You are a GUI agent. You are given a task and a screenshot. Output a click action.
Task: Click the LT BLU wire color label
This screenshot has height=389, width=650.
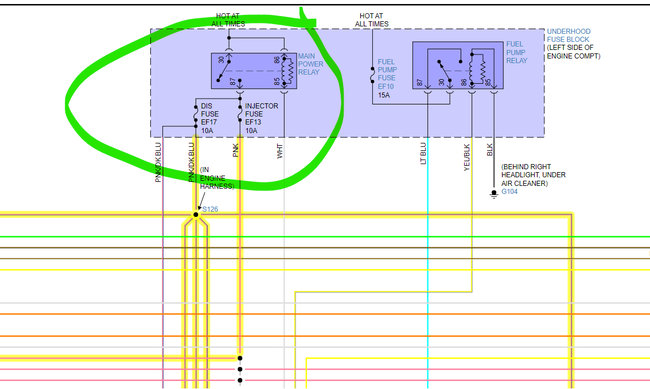(423, 153)
